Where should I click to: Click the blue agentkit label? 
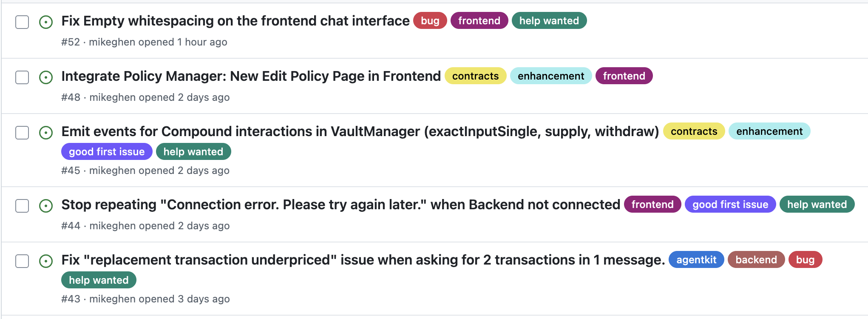[x=696, y=260]
